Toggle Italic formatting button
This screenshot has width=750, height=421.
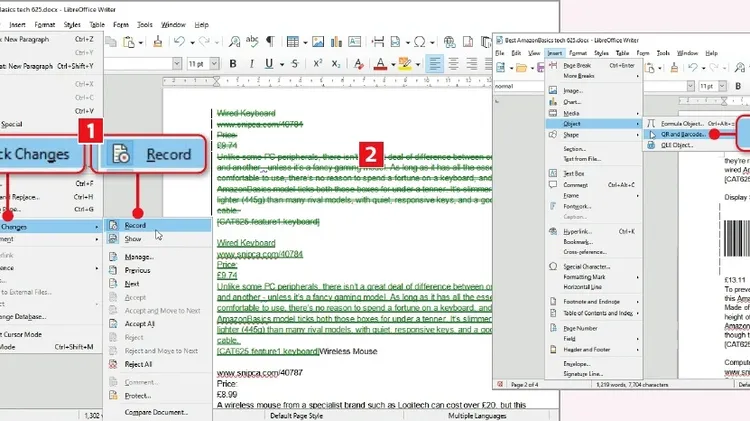point(252,64)
